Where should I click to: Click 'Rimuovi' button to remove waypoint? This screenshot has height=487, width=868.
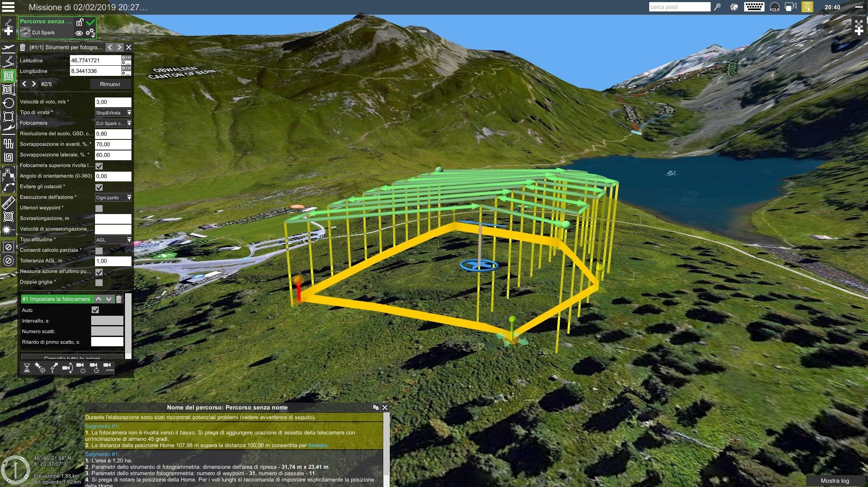tap(109, 84)
